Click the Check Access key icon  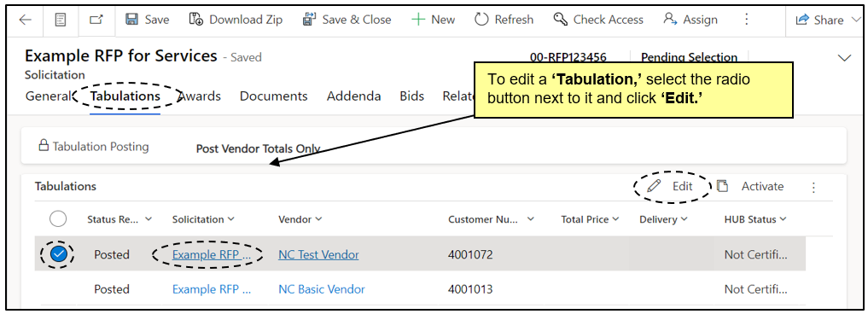pyautogui.click(x=560, y=20)
